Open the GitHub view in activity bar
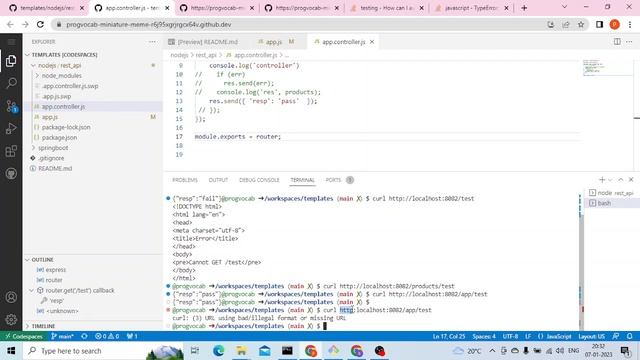Viewport: 640px width, 360px height. coord(11,173)
